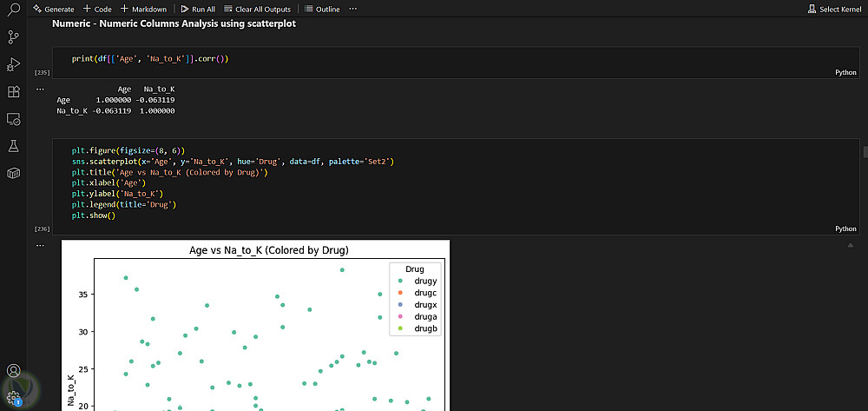Viewport: 868px width, 411px height.
Task: Open the Run and Debug view
Action: (x=13, y=64)
